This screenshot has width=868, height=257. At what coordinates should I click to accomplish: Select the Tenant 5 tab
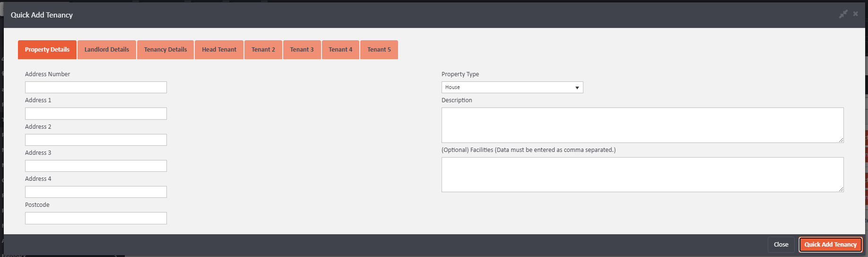point(379,50)
